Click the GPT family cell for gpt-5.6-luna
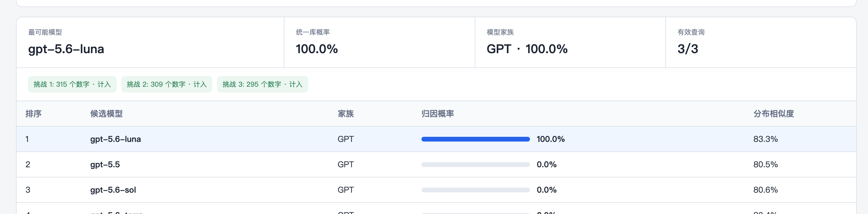The width and height of the screenshot is (868, 214). 346,139
